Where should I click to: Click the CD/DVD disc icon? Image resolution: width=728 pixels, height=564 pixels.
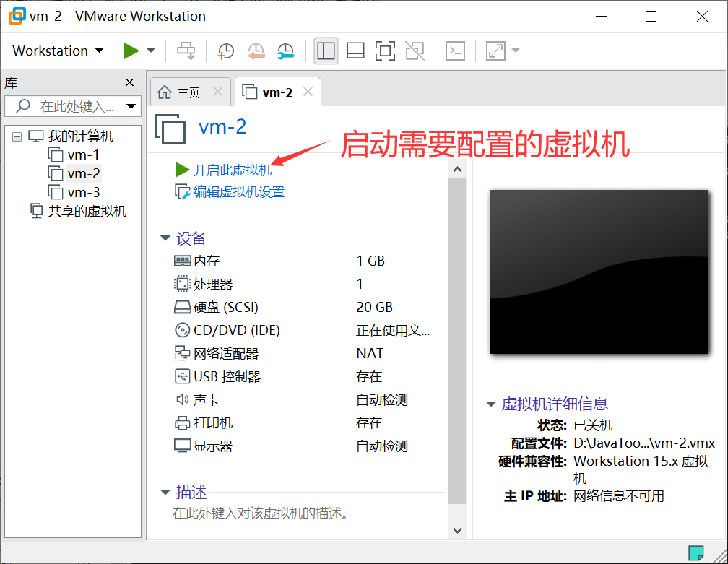tap(183, 331)
